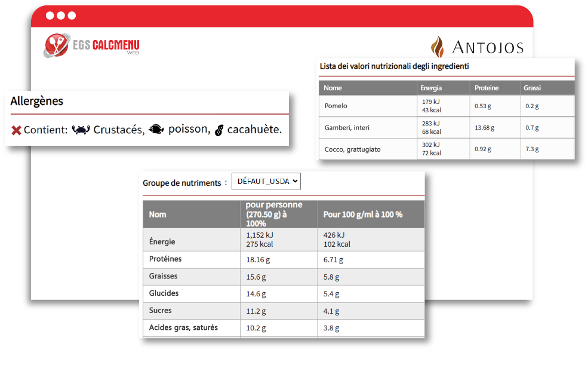Select the Protéines row label
Screen dimensions: 588x377
coord(165,259)
